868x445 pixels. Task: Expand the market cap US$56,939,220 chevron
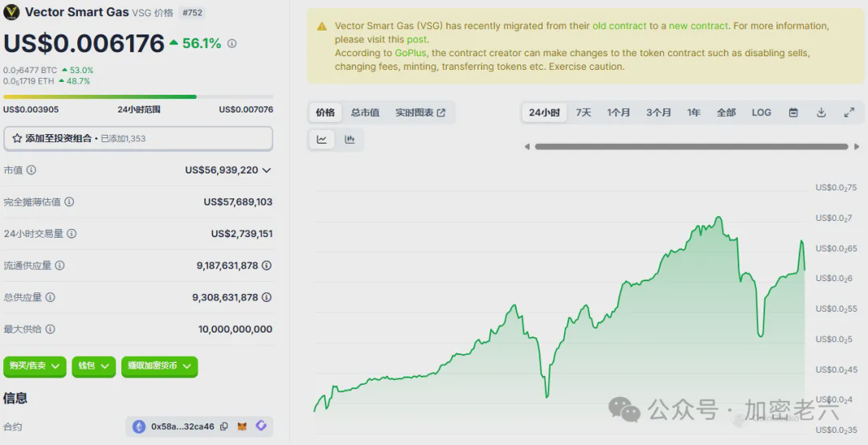(x=267, y=170)
